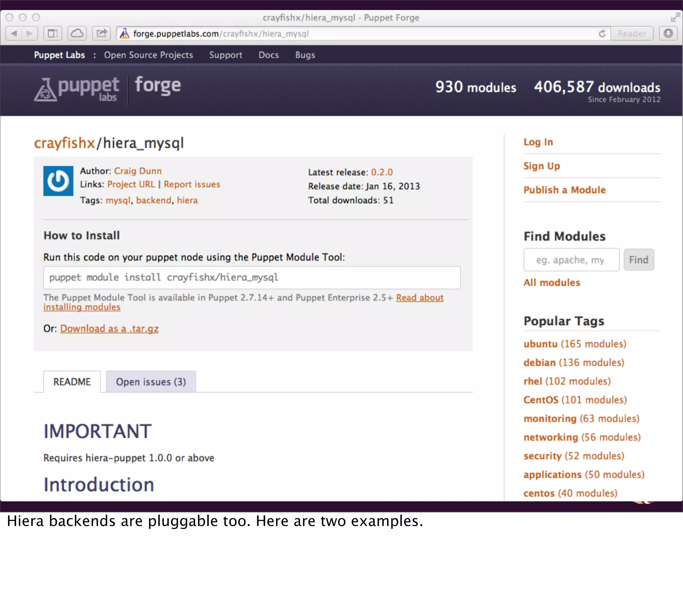Open the All modules link
The height and width of the screenshot is (616, 683).
(552, 282)
